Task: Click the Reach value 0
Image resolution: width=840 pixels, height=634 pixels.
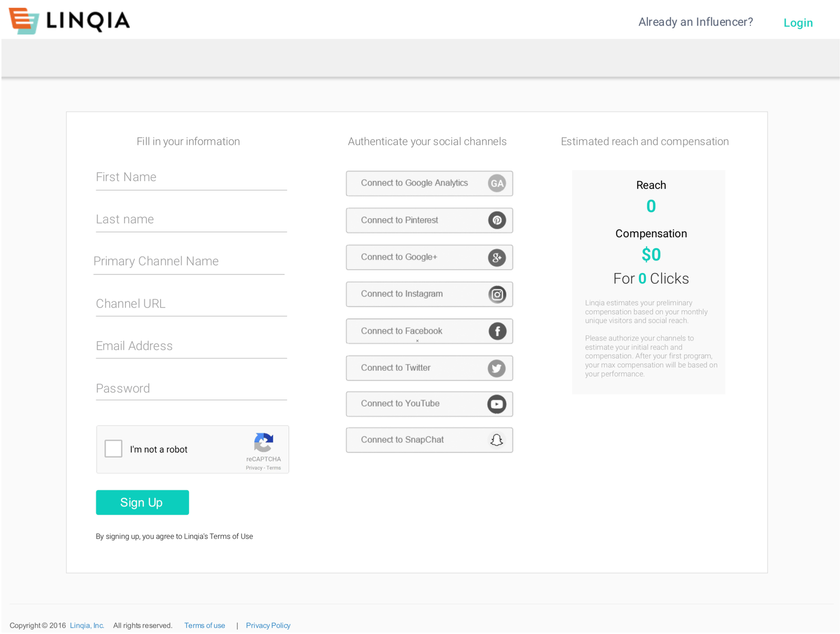Action: (651, 206)
